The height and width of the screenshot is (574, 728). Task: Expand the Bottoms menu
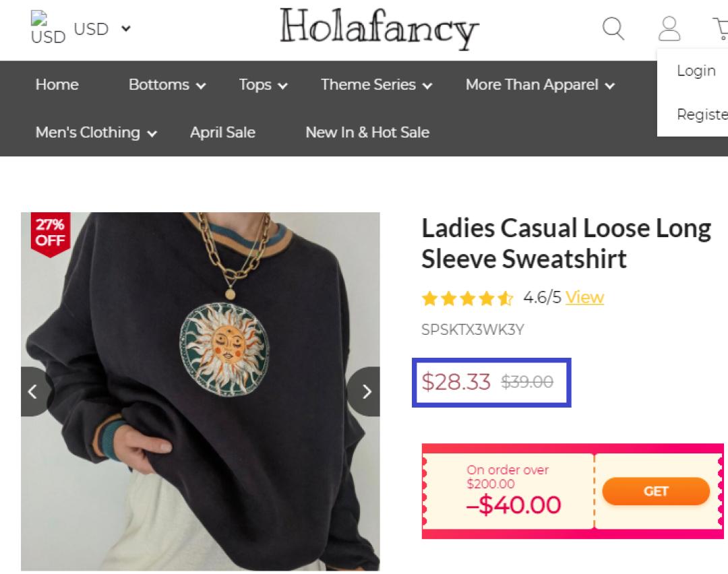tap(167, 85)
